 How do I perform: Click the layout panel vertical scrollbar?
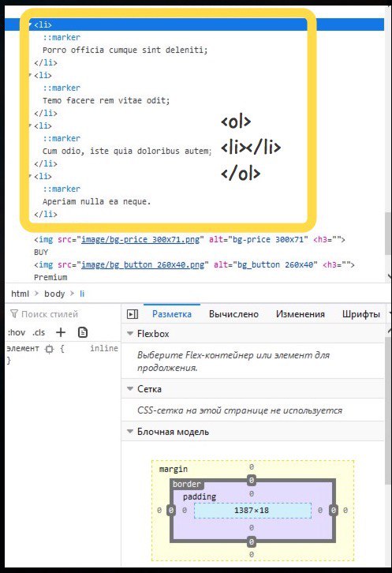(x=388, y=410)
